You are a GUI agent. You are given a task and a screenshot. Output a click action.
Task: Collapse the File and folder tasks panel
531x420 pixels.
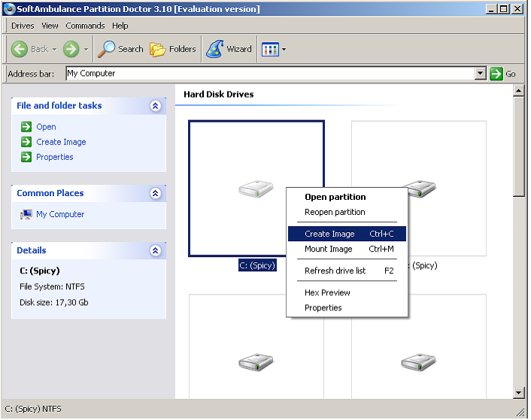click(x=155, y=106)
